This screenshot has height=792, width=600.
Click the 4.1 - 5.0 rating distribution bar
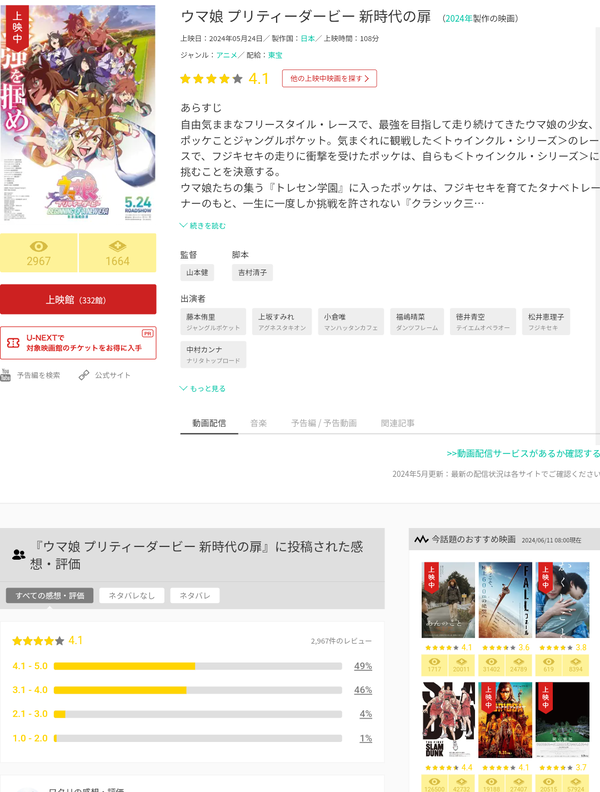(x=198, y=666)
